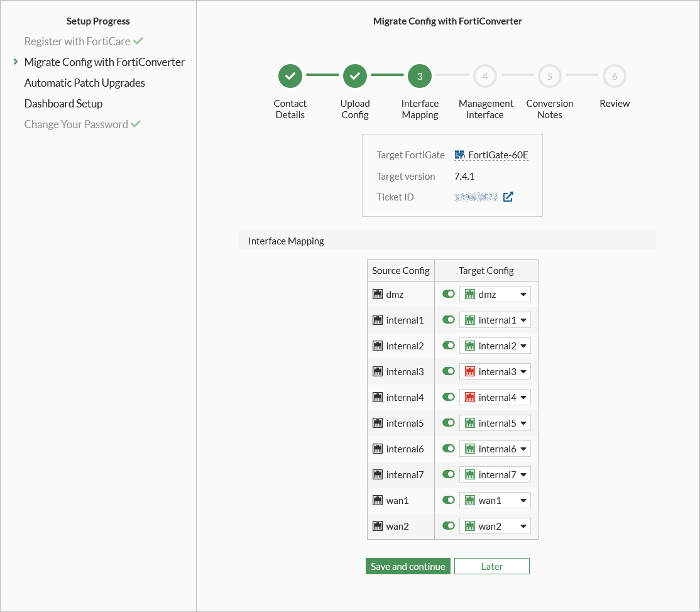The height and width of the screenshot is (612, 700).
Task: Click step 5 Conversion Notes in the progress bar
Action: click(x=549, y=76)
